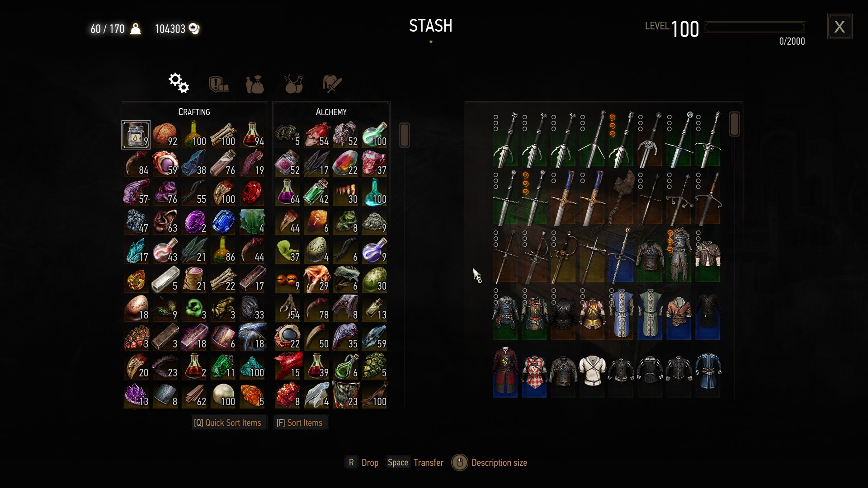
Task: Select the golden shell-chest armor
Action: click(592, 314)
